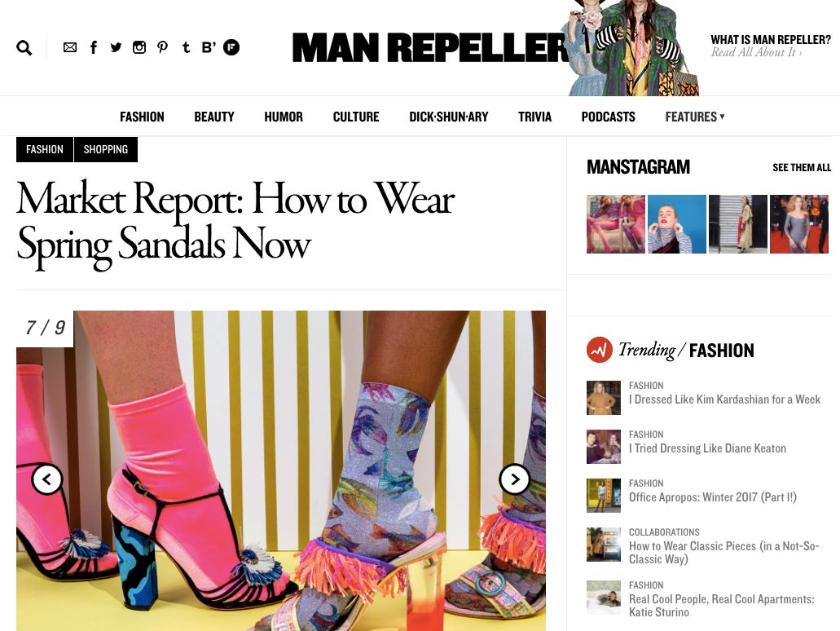Open the Facebook icon link
This screenshot has height=631, width=840.
(93, 47)
